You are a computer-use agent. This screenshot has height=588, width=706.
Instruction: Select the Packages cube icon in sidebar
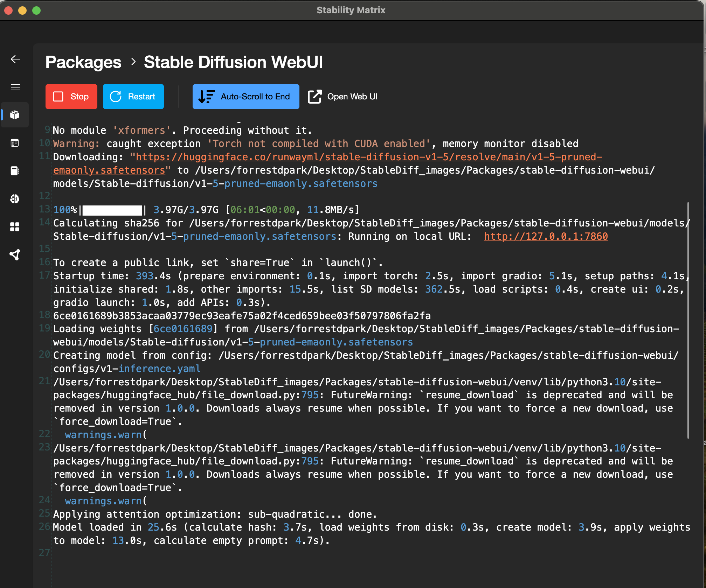[15, 115]
